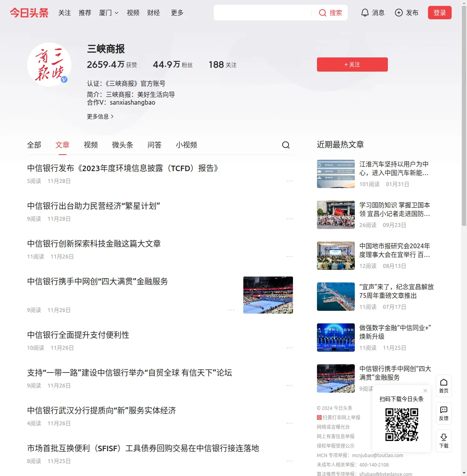Open 视频 in top navigation
The image size is (467, 476).
click(133, 13)
